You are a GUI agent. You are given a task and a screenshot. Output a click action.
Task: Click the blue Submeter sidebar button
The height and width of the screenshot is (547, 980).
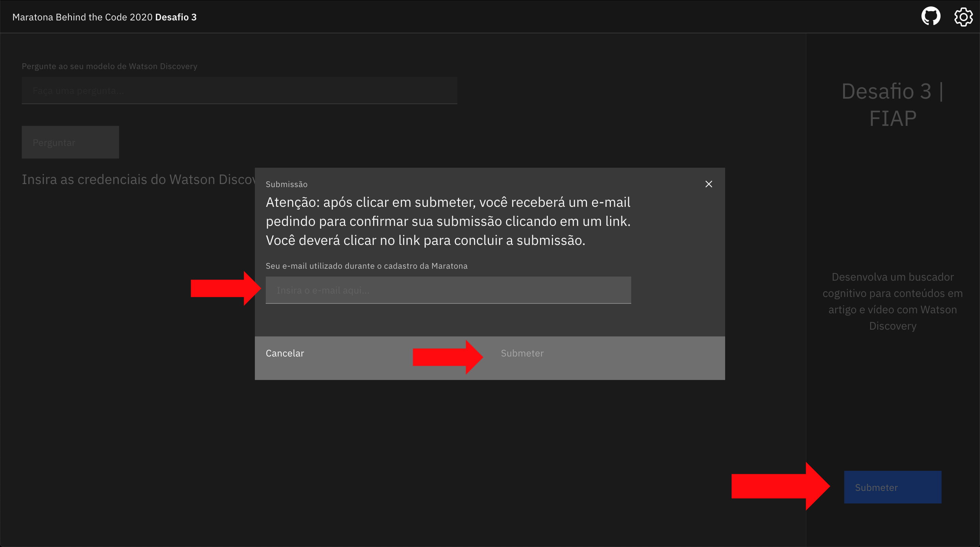[x=893, y=487]
